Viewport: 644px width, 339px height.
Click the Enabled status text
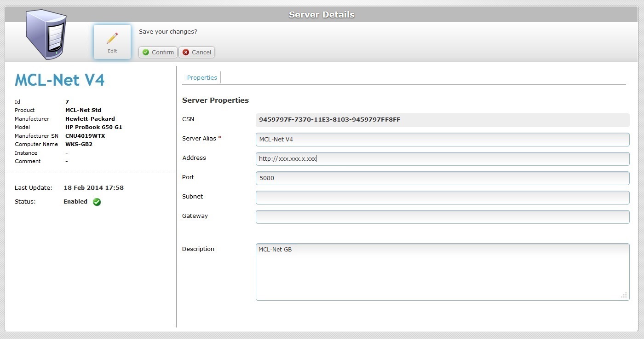[75, 202]
